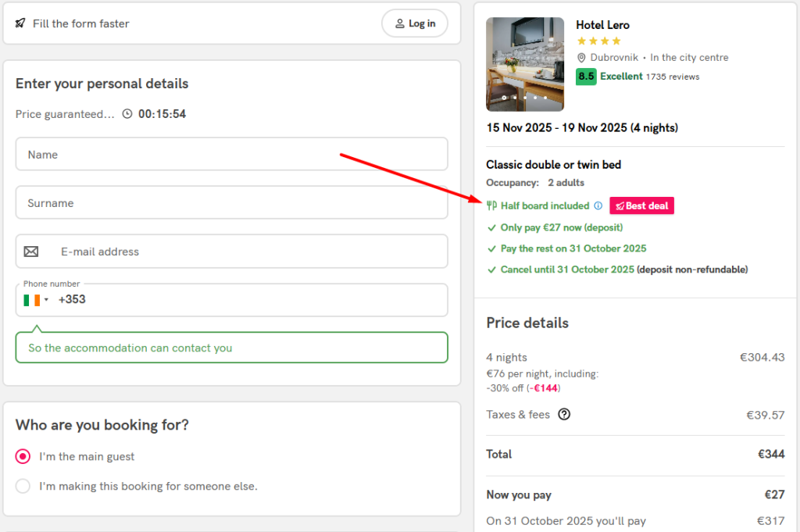Click the Best deal badge
Viewport: 800px width, 532px height.
(642, 205)
